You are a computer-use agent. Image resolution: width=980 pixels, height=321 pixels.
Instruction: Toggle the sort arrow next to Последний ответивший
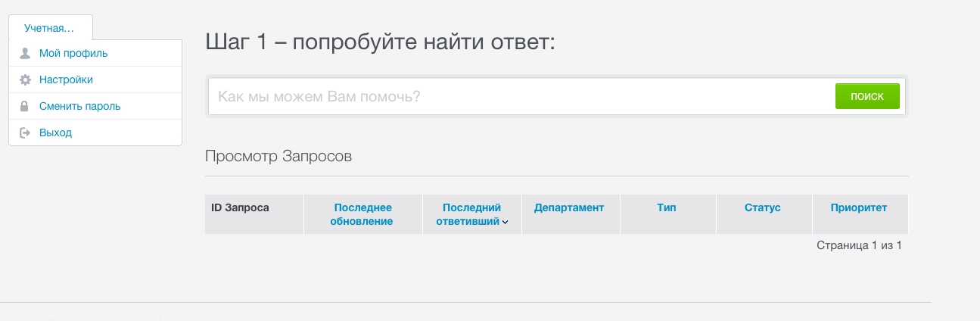(505, 223)
